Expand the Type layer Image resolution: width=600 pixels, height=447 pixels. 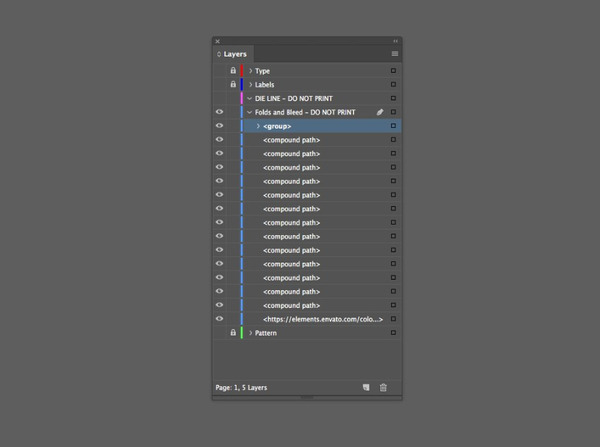click(x=250, y=71)
